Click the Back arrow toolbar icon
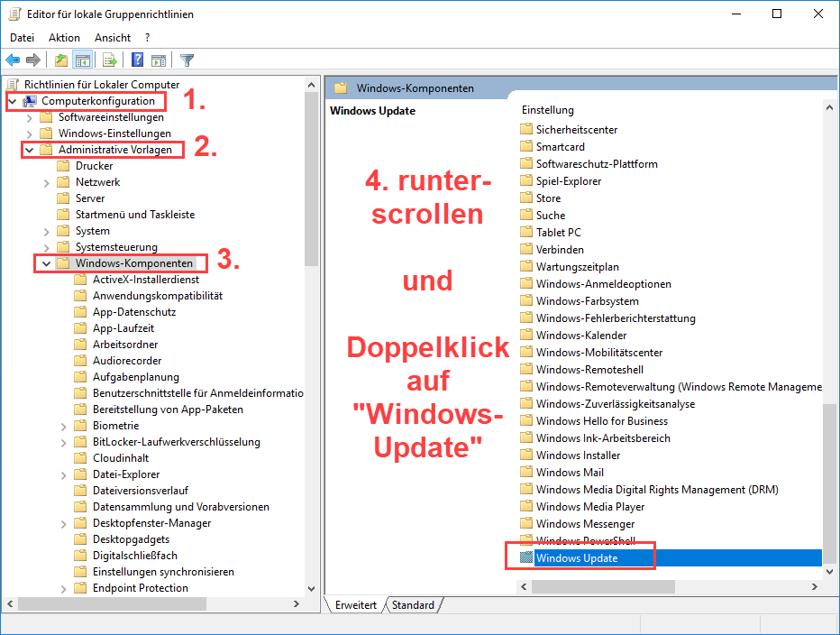Image resolution: width=840 pixels, height=635 pixels. point(13,60)
